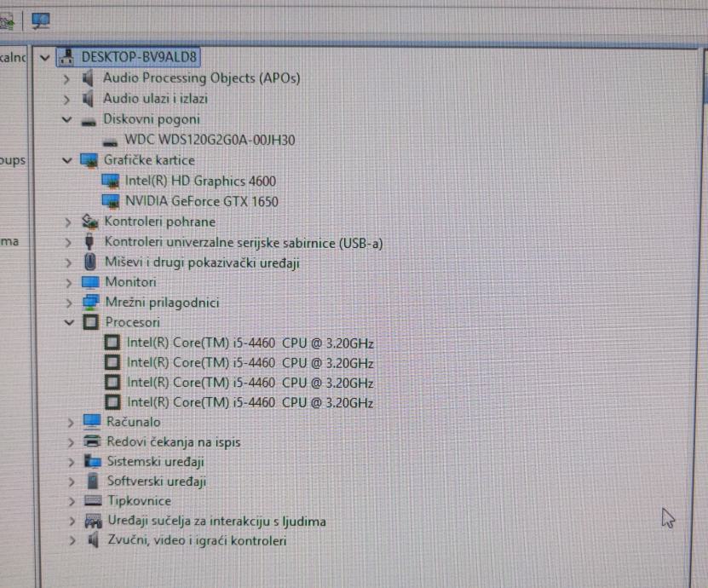
Task: Expand Redovi čekanja na ispis category
Action: [x=71, y=442]
